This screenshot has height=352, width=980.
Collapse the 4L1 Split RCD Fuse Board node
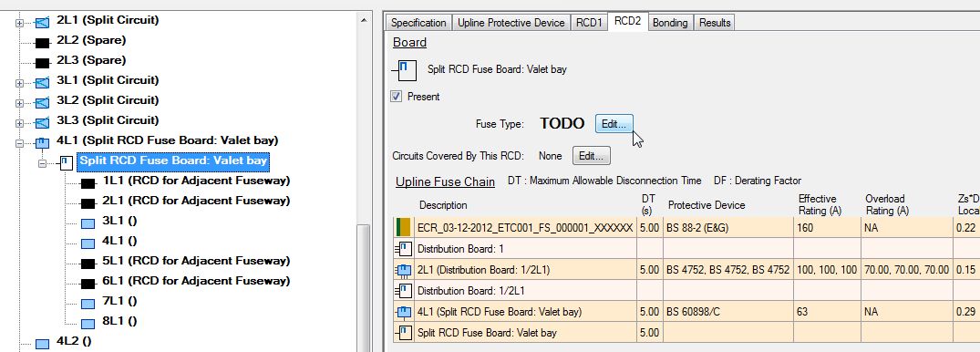(x=19, y=143)
